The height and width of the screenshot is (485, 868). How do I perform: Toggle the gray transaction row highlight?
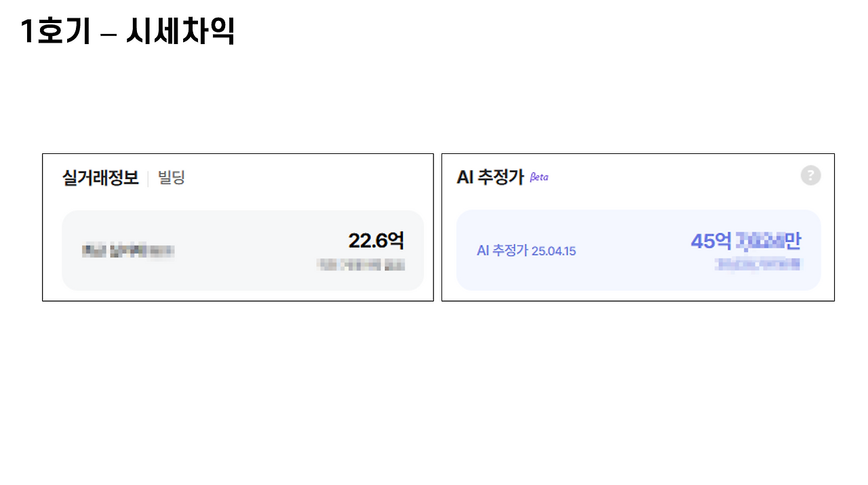[238, 250]
